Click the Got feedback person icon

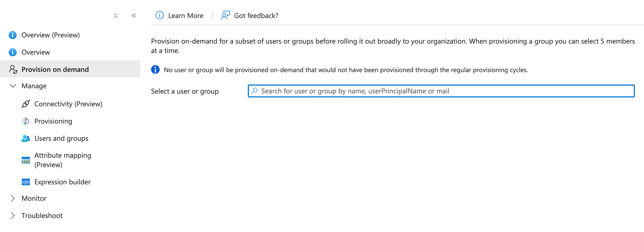[x=225, y=15]
